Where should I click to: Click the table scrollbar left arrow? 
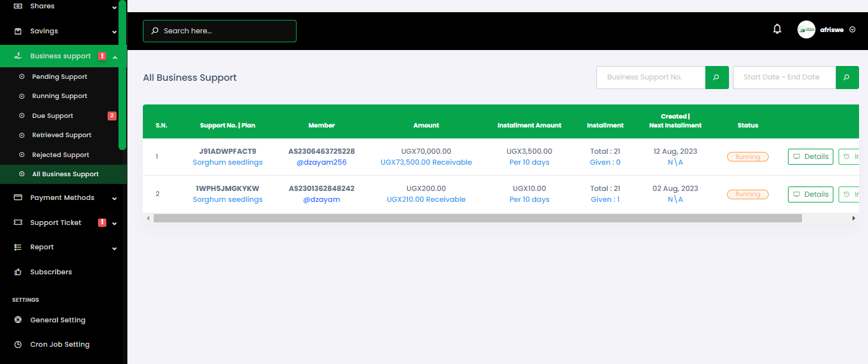pos(148,219)
